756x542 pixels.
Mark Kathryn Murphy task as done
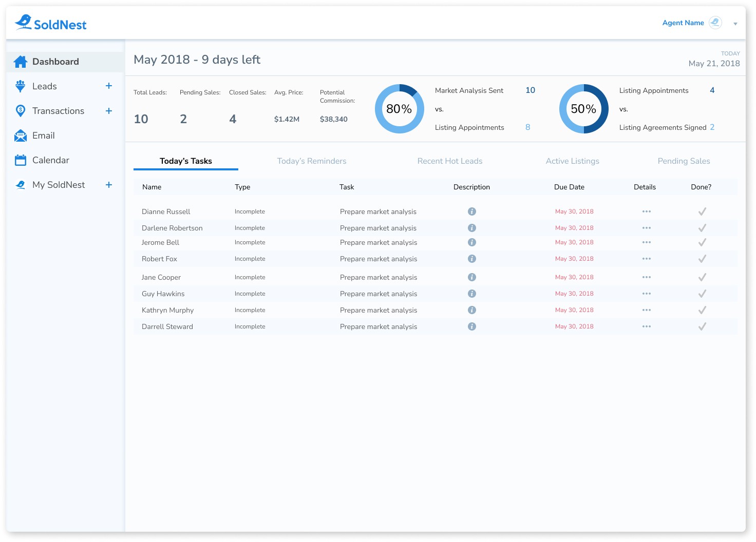click(x=702, y=310)
